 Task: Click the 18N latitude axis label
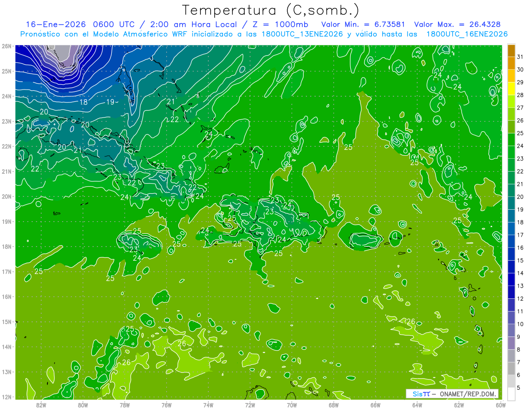7,247
